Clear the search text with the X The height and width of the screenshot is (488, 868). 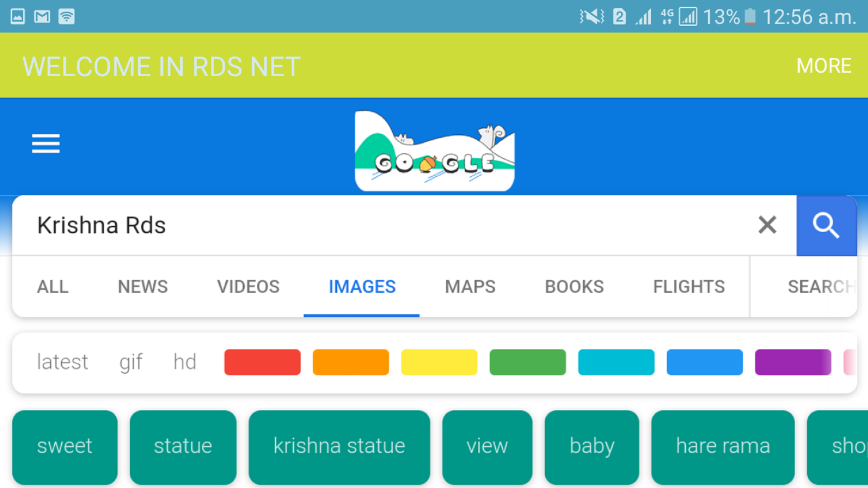[x=767, y=225]
